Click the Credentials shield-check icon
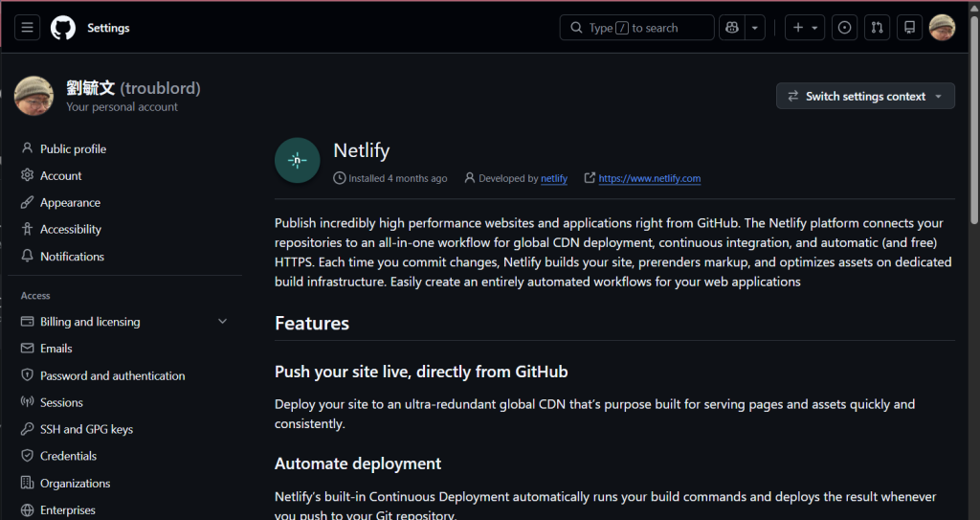Viewport: 980px width, 520px height. click(x=27, y=456)
